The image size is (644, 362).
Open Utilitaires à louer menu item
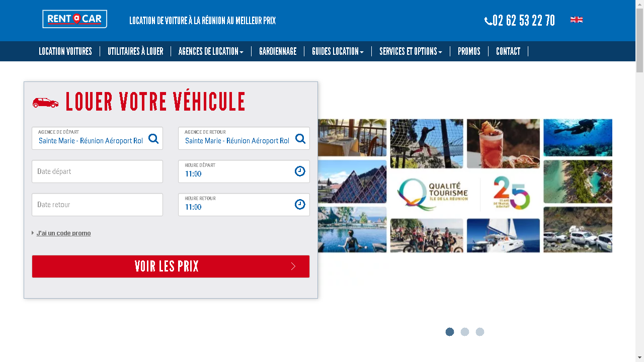pos(135,51)
